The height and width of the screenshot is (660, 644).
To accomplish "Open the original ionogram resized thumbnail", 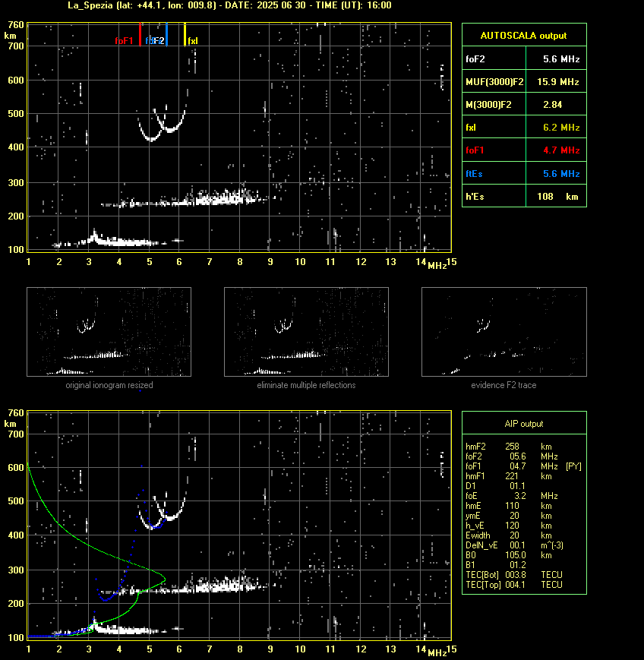I will [109, 332].
